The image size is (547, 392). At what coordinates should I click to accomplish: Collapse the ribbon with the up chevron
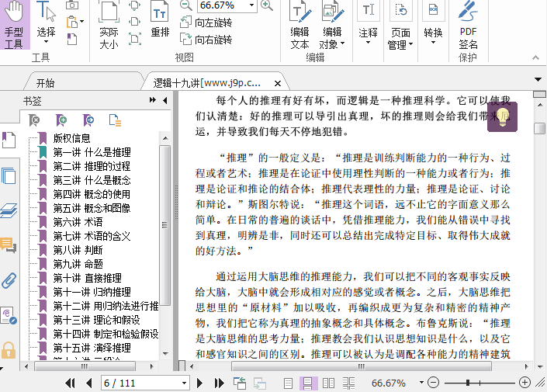[x=535, y=57]
